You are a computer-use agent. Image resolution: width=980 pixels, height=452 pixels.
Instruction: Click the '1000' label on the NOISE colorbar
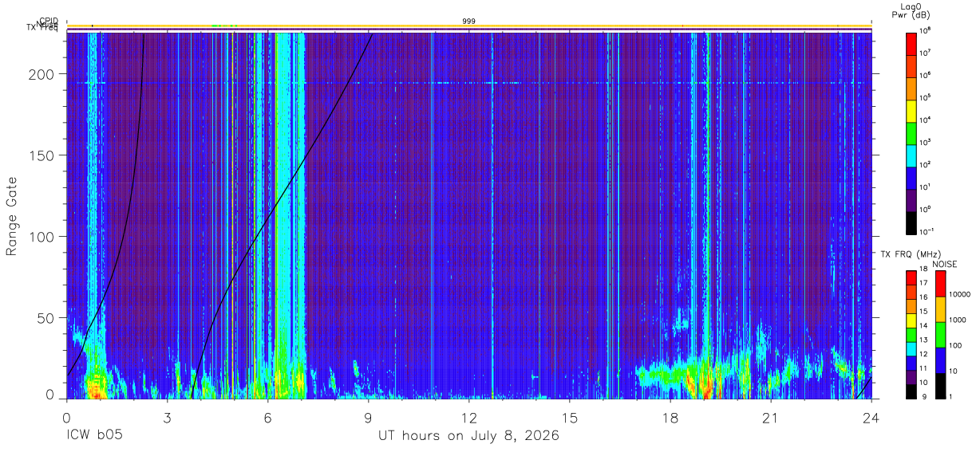[957, 320]
